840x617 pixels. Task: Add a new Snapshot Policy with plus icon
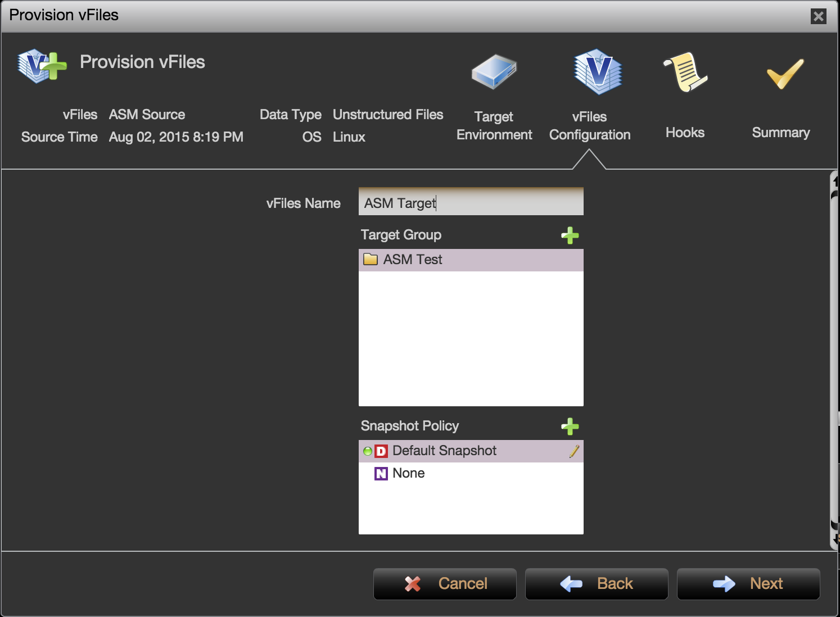570,427
